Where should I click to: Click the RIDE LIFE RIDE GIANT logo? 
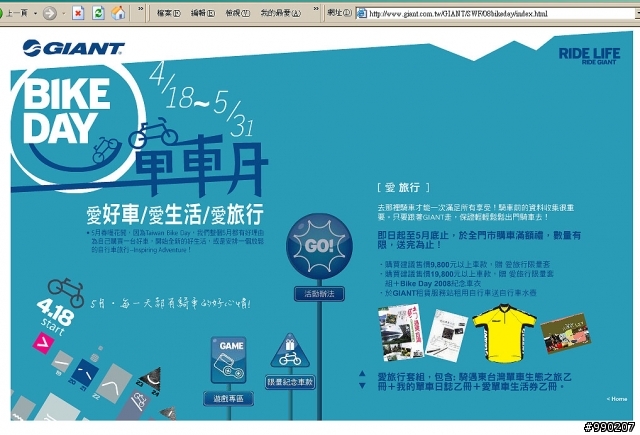tap(589, 56)
